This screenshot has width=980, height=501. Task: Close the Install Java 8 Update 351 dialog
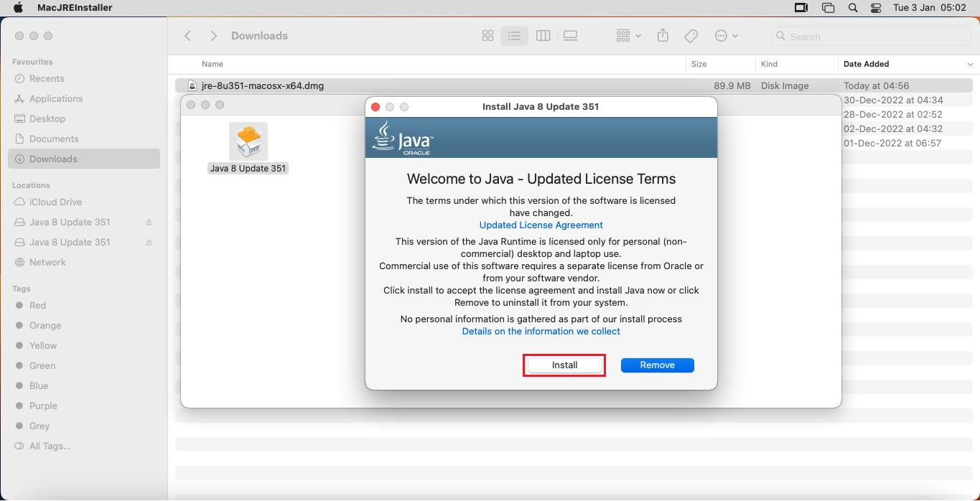click(x=375, y=106)
